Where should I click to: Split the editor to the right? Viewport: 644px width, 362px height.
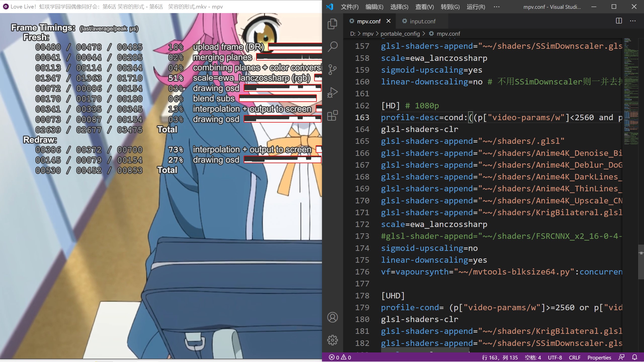619,21
